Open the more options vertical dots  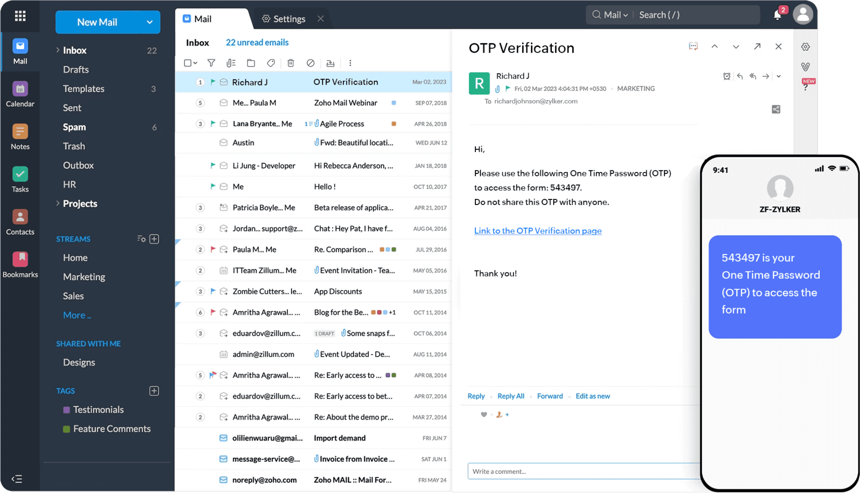click(x=350, y=63)
